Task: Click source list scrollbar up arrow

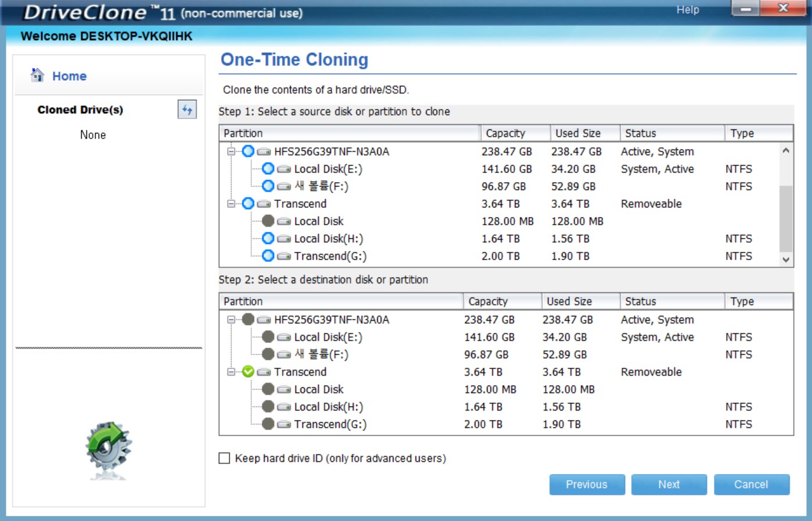Action: point(786,150)
